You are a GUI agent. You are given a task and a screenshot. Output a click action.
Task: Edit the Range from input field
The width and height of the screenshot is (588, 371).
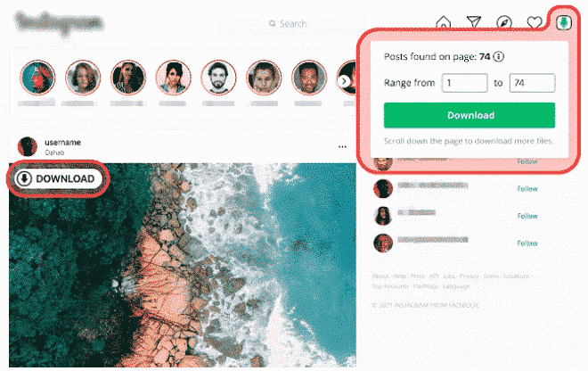[465, 83]
